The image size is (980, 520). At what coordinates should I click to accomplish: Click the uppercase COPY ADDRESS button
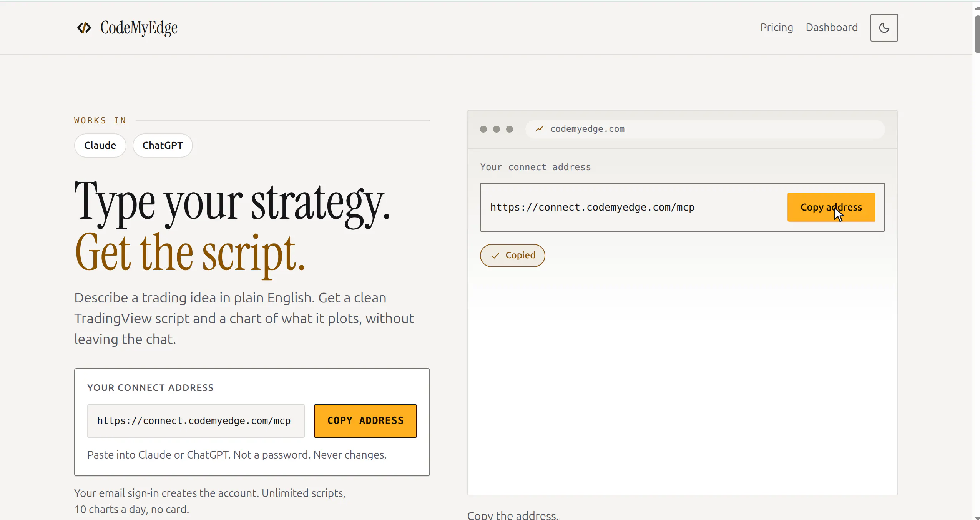pyautogui.click(x=365, y=420)
